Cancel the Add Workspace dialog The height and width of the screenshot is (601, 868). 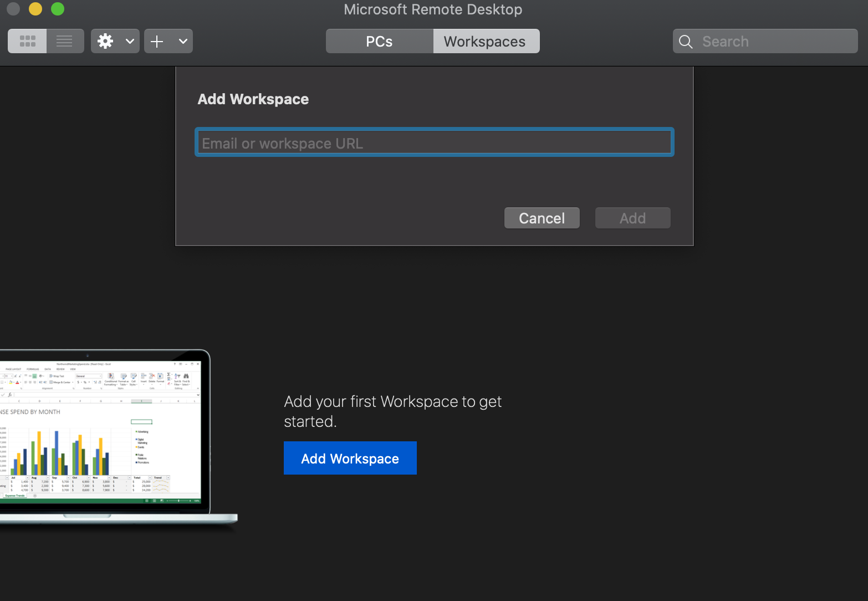(542, 218)
